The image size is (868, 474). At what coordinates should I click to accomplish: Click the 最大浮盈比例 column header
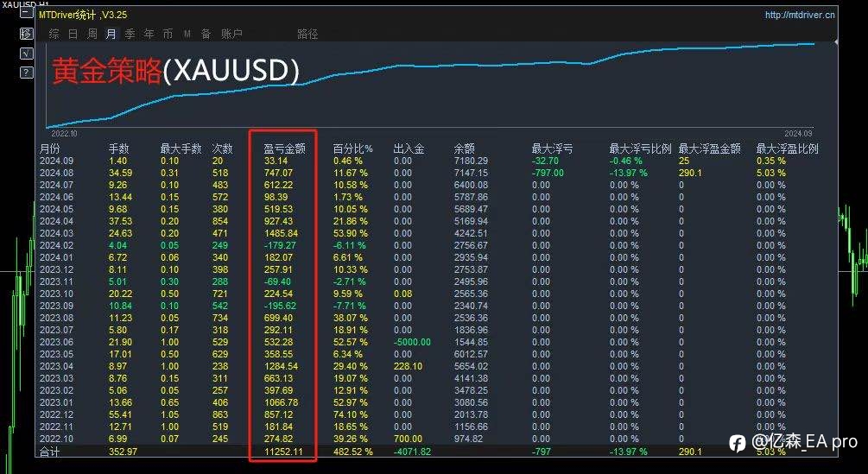pos(787,149)
